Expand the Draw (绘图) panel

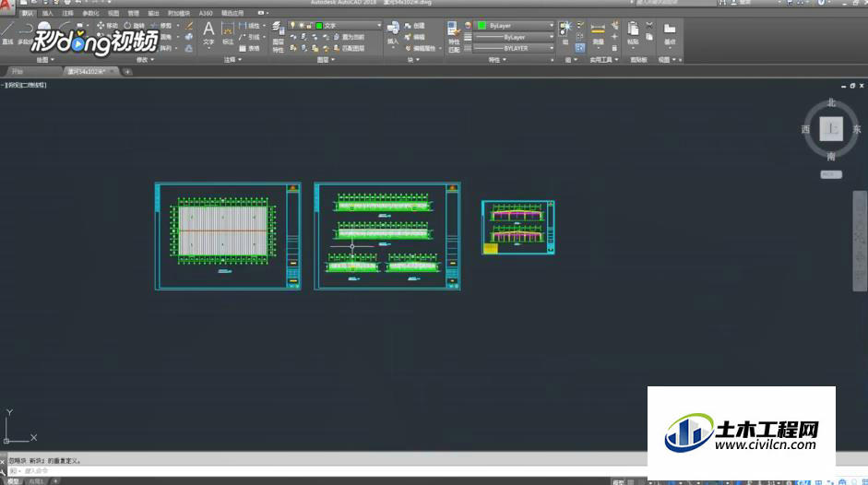click(x=45, y=60)
